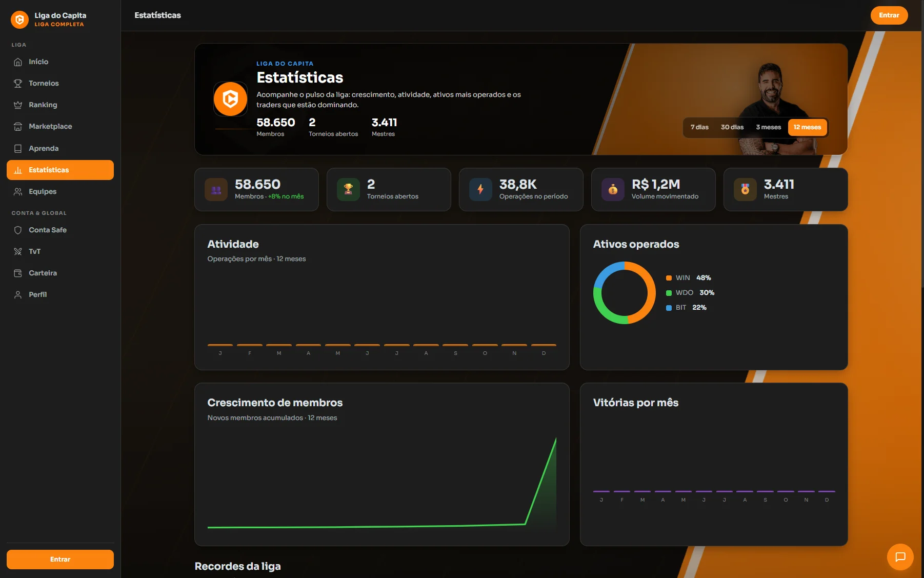Click the Carteira wallet icon
Viewport: 924px width, 578px height.
pyautogui.click(x=18, y=273)
